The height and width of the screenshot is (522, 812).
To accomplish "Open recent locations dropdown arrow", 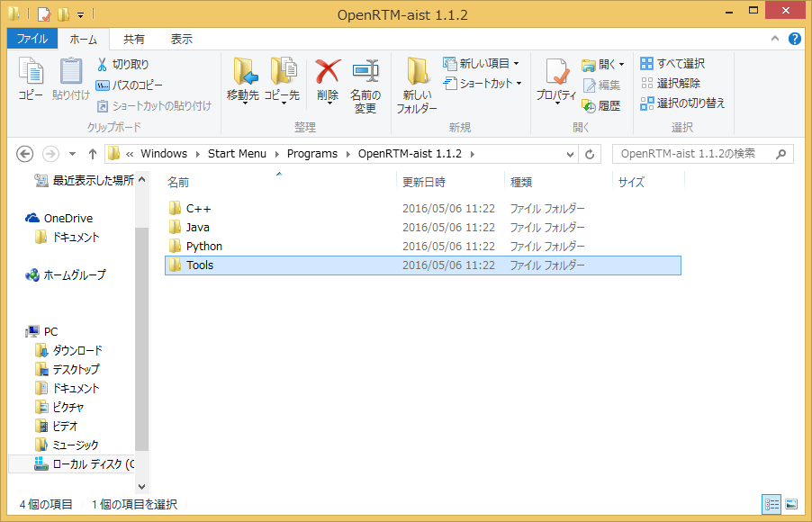I will (73, 154).
